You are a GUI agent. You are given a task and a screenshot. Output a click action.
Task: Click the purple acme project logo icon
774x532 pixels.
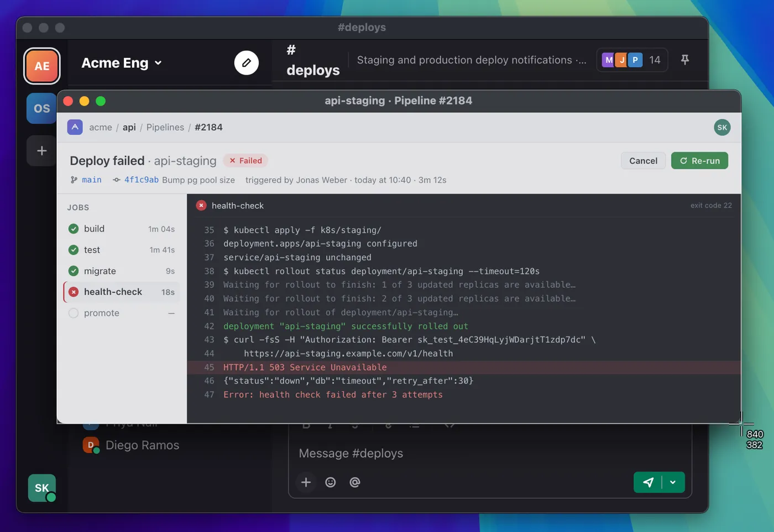coord(75,127)
